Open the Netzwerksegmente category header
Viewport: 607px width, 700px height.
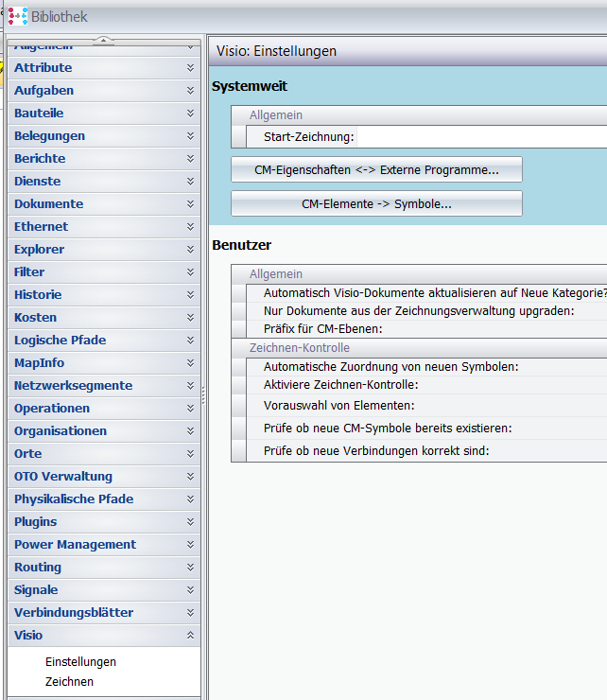(104, 386)
